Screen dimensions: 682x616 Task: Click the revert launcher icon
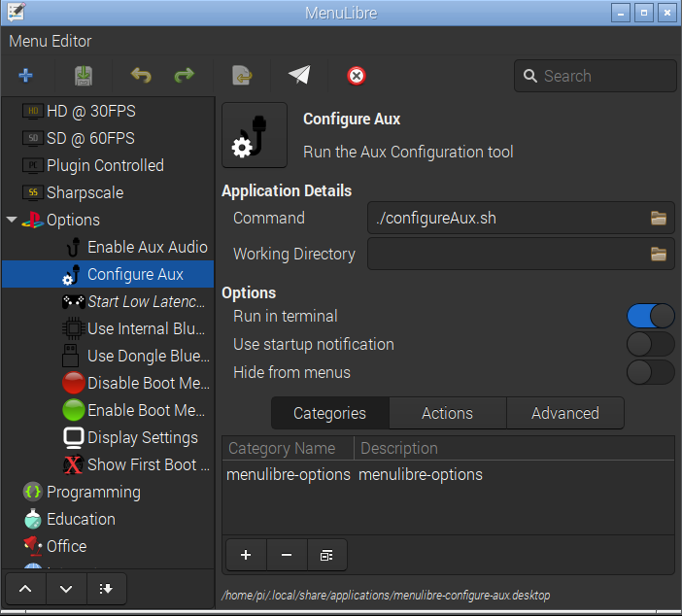242,76
